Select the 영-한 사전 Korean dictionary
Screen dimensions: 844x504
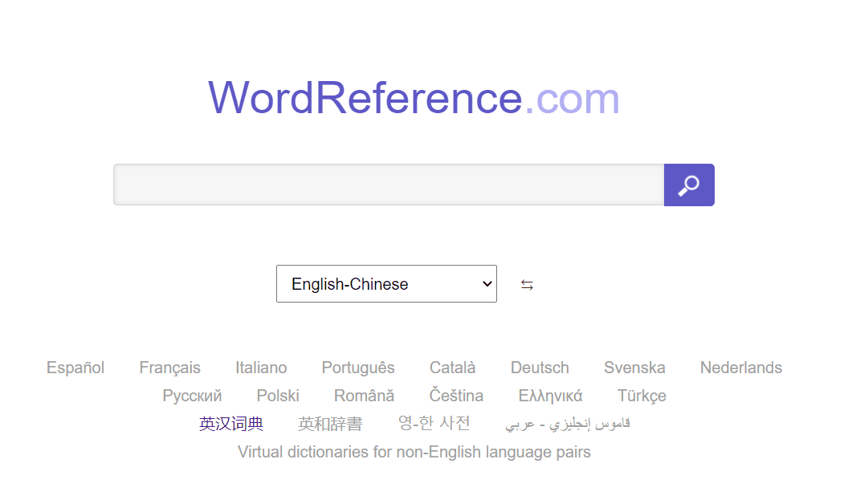coord(434,423)
